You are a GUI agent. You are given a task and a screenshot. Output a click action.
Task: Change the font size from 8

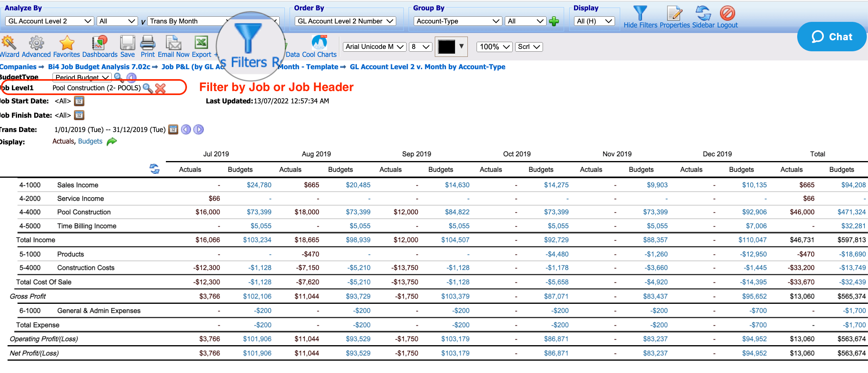(420, 47)
